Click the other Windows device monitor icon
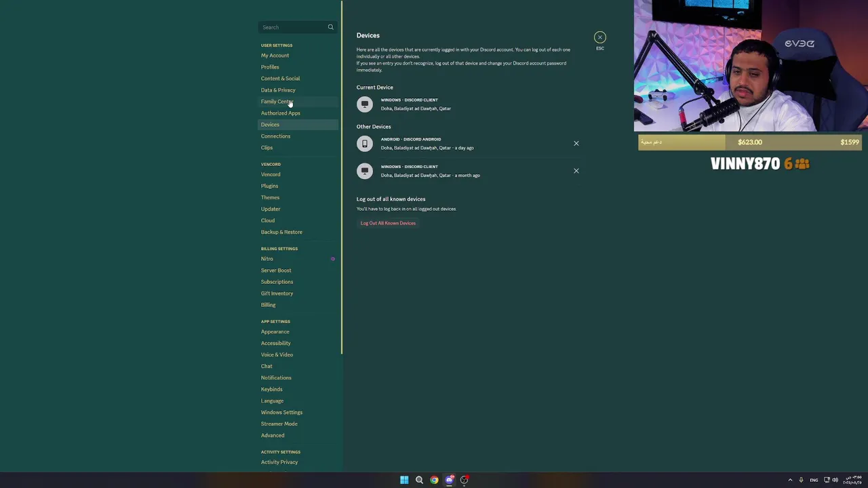Image resolution: width=868 pixels, height=488 pixels. 365,171
